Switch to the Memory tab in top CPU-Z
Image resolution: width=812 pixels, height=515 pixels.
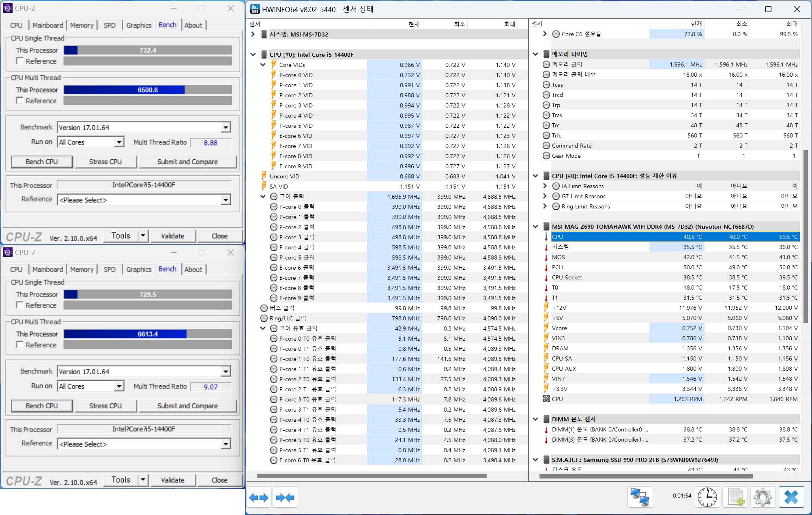tap(82, 25)
